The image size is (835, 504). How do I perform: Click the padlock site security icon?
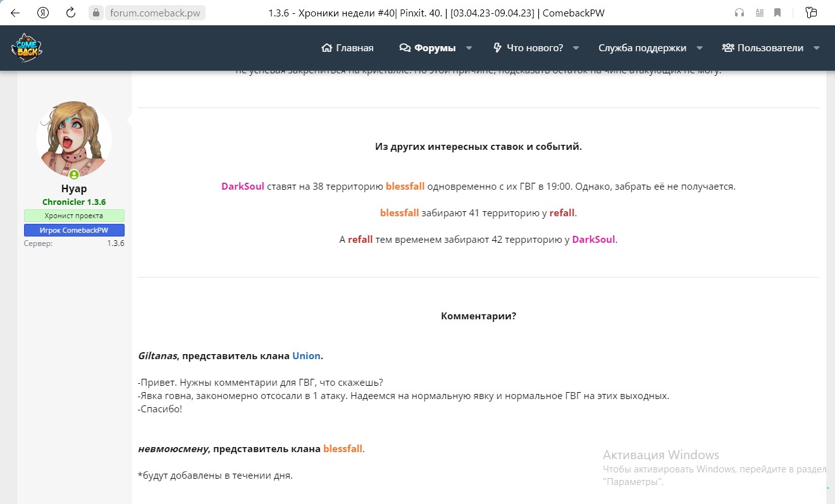[96, 13]
